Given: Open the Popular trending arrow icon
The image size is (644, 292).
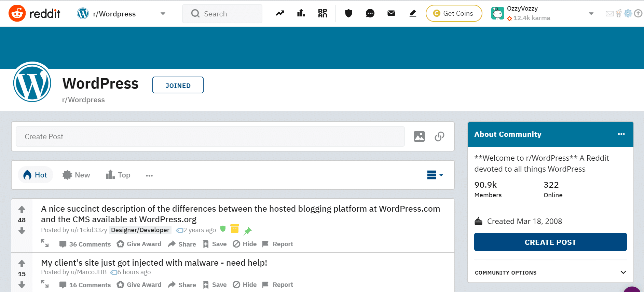Looking at the screenshot, I should (x=280, y=13).
